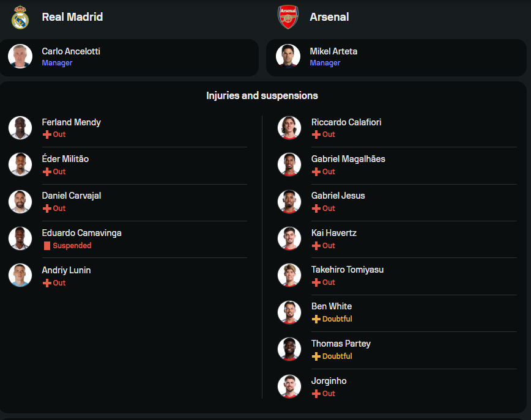Select Gabriel Jesus' player avatar

(289, 202)
